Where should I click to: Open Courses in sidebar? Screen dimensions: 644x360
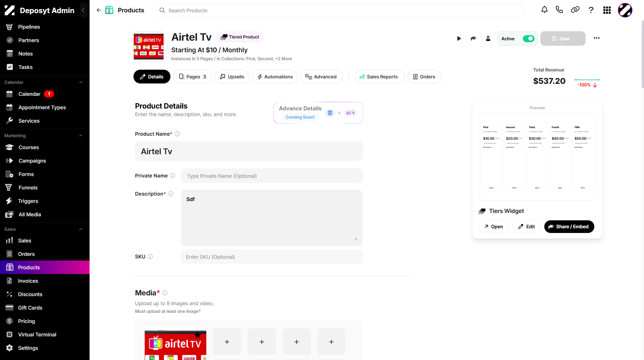pyautogui.click(x=45, y=147)
